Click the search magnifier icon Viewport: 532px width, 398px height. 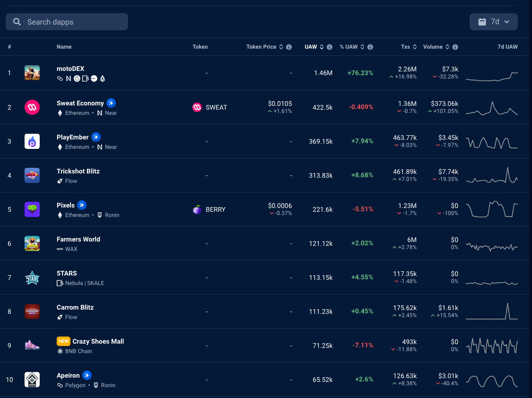coord(17,22)
